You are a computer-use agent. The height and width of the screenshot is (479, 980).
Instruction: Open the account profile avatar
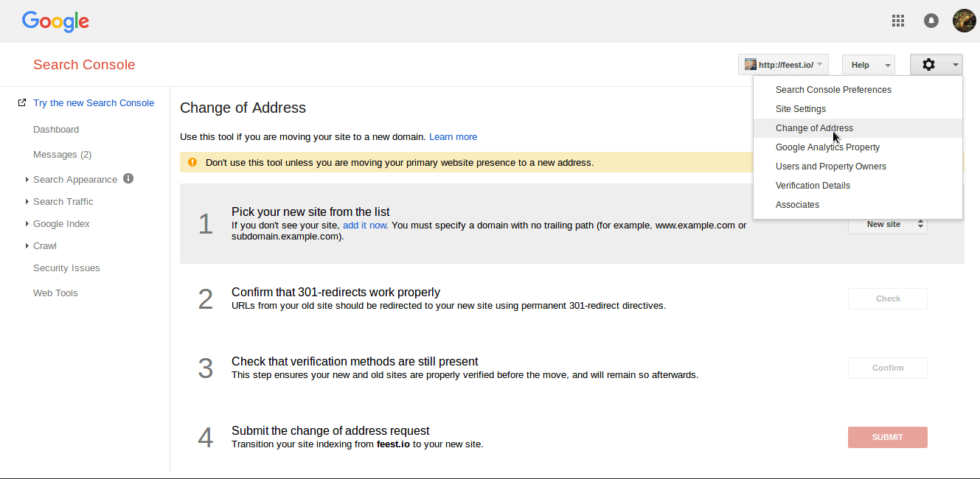coord(965,21)
